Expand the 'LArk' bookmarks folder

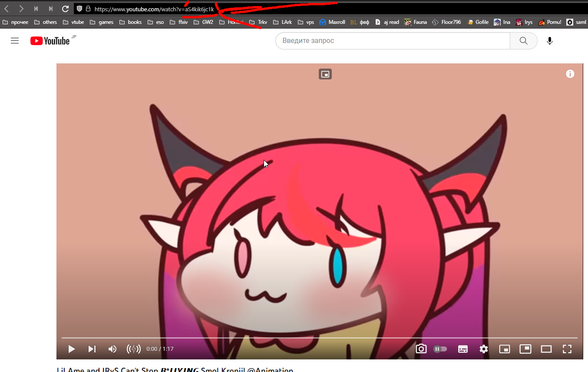click(x=282, y=22)
